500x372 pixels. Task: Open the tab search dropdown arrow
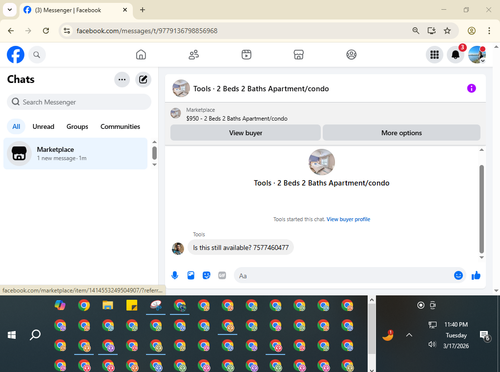(x=10, y=10)
